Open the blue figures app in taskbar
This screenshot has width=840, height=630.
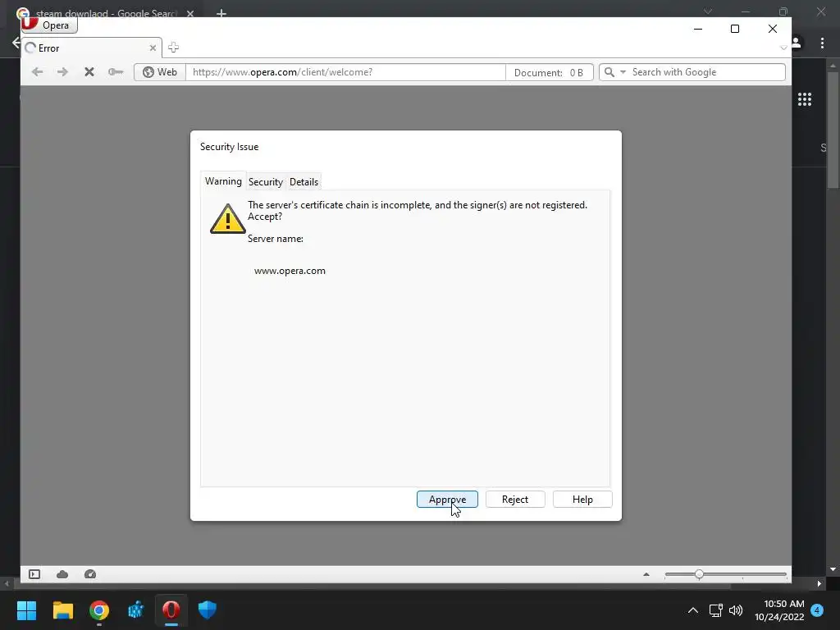(135, 610)
